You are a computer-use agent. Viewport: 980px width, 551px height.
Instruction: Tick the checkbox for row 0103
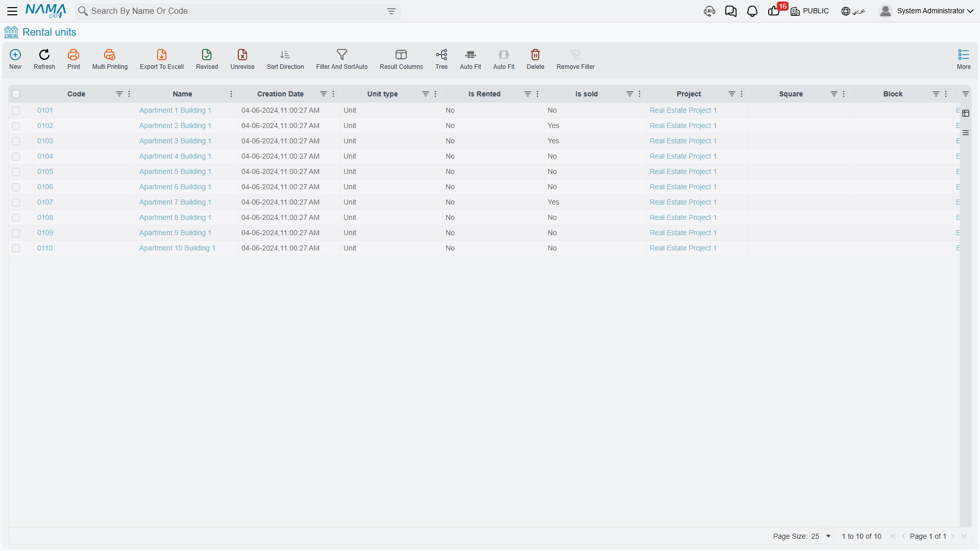coord(16,141)
